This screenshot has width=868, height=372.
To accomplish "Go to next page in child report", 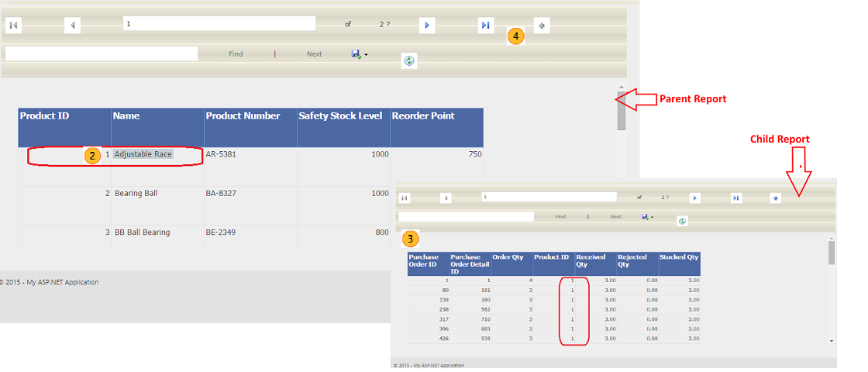I will pos(694,198).
